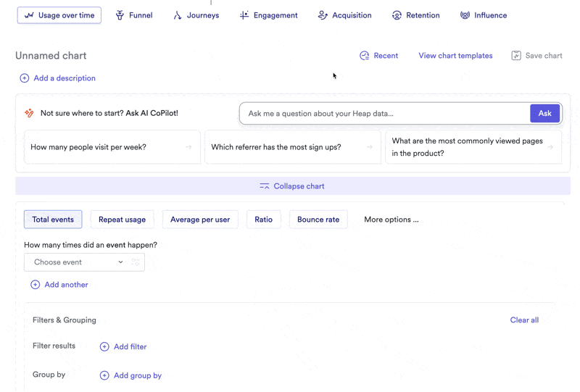Expand More options menu

[391, 220]
